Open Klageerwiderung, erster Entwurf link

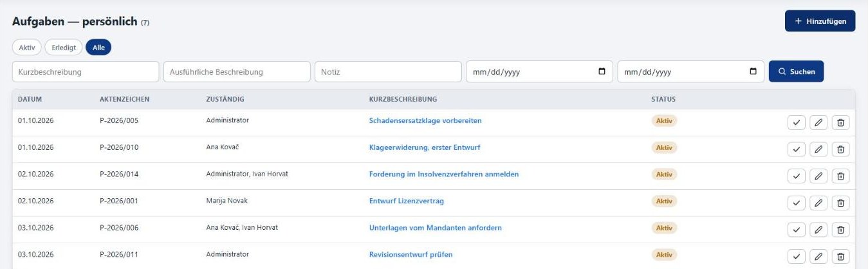coord(425,147)
